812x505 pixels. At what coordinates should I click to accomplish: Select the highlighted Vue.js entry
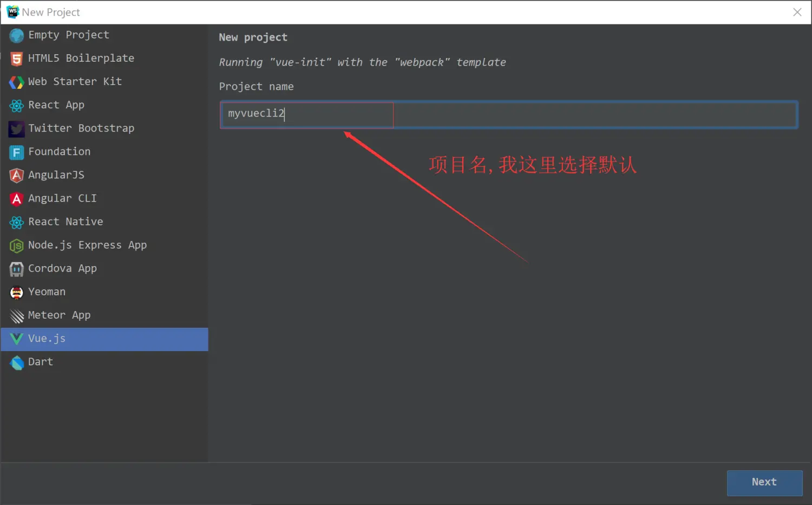[104, 339]
